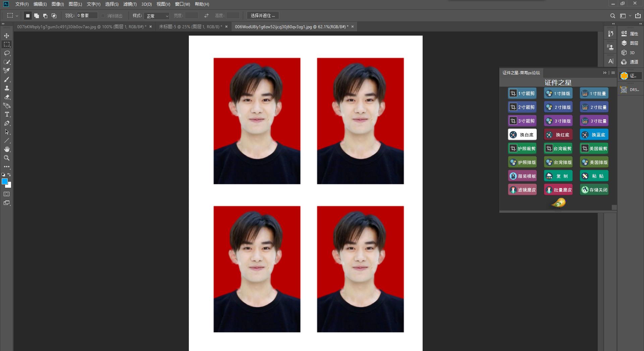The height and width of the screenshot is (351, 644).
Task: Open the 样式 style dropdown
Action: click(x=157, y=15)
